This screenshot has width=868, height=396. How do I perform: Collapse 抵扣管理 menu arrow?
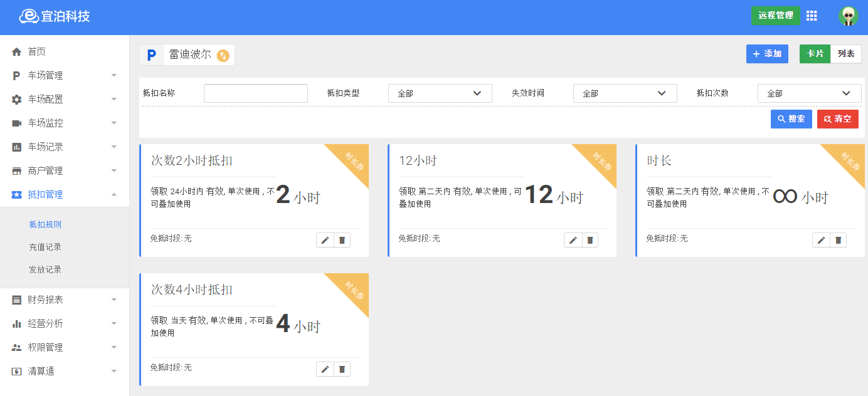click(x=114, y=194)
